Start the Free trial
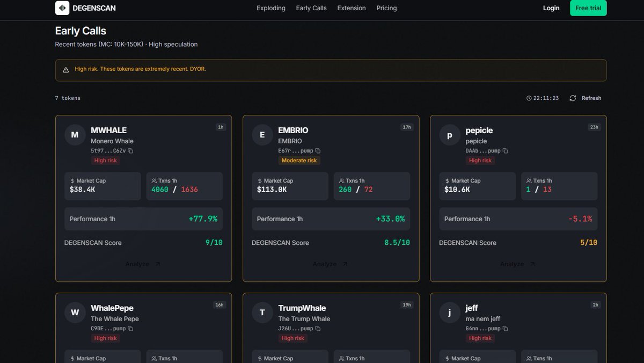Image resolution: width=644 pixels, height=363 pixels. [x=588, y=8]
